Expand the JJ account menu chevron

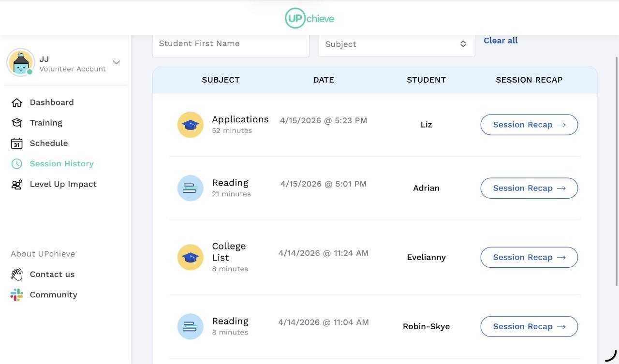116,62
